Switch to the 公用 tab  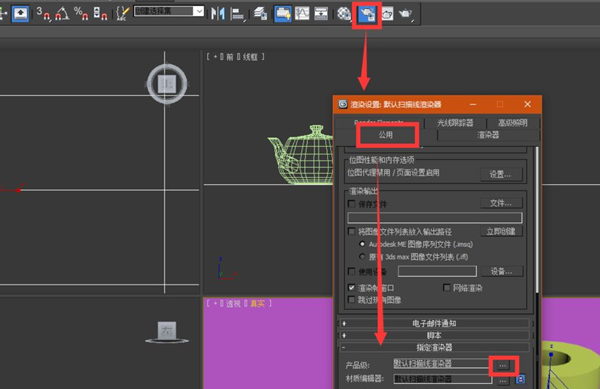coord(386,135)
